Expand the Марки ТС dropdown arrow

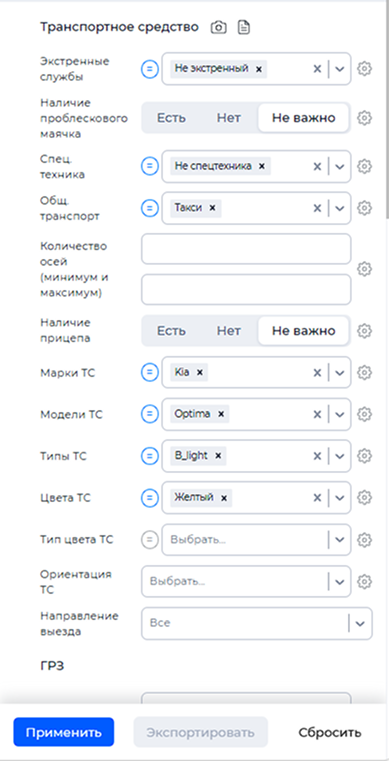pos(340,373)
